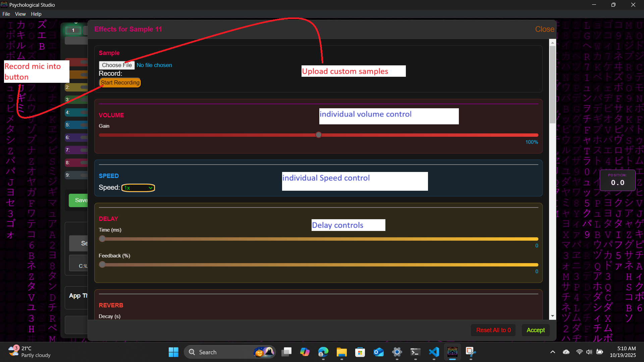
Task: Open the Speed 1x dropdown
Action: pos(138,188)
